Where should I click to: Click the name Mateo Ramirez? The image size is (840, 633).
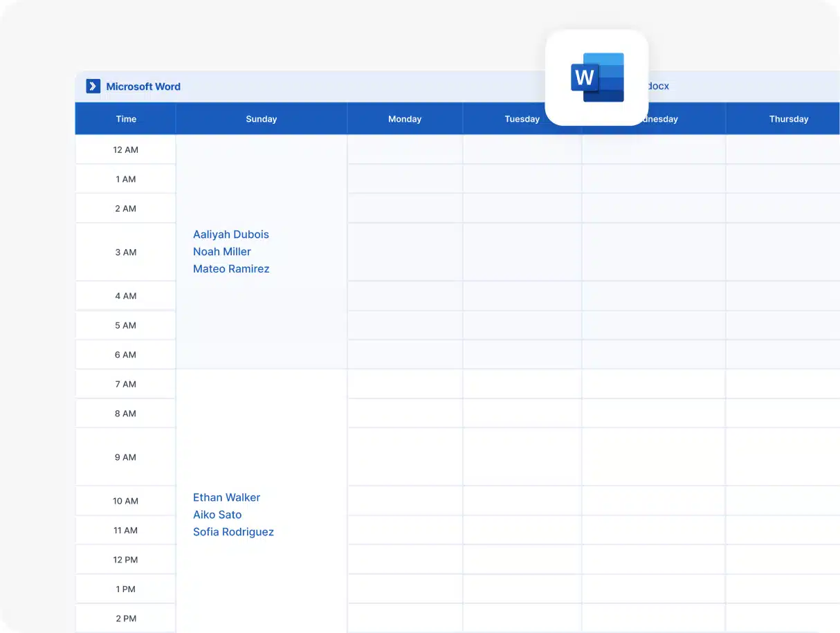tap(231, 269)
